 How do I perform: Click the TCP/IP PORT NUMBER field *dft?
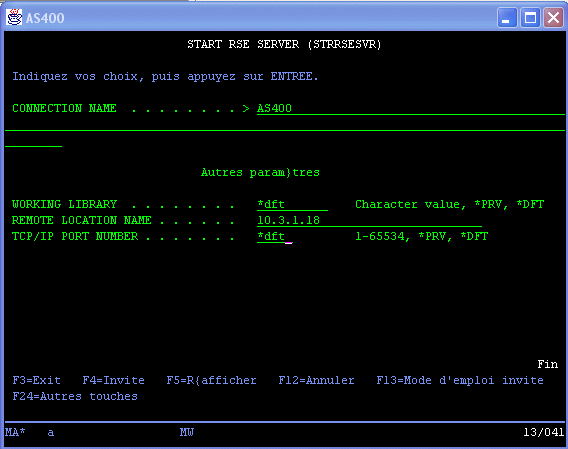(x=275, y=236)
